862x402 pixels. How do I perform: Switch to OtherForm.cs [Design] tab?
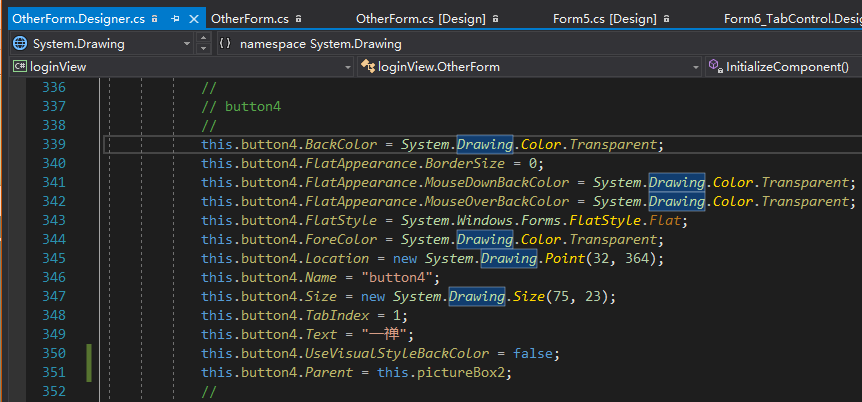[x=421, y=19]
